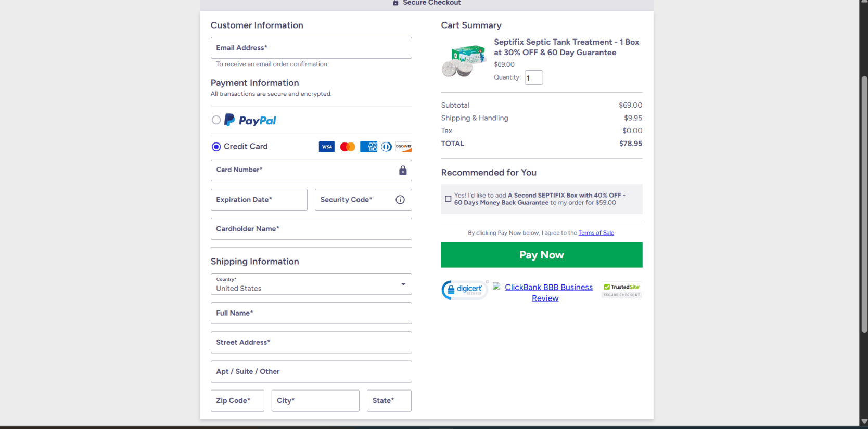Select PayPal as payment method

(216, 120)
